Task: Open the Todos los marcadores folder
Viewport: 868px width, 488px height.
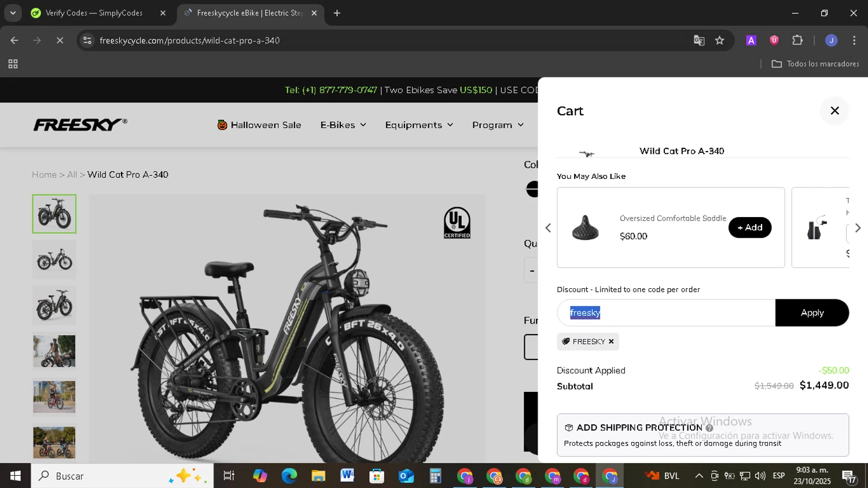Action: pyautogui.click(x=815, y=64)
